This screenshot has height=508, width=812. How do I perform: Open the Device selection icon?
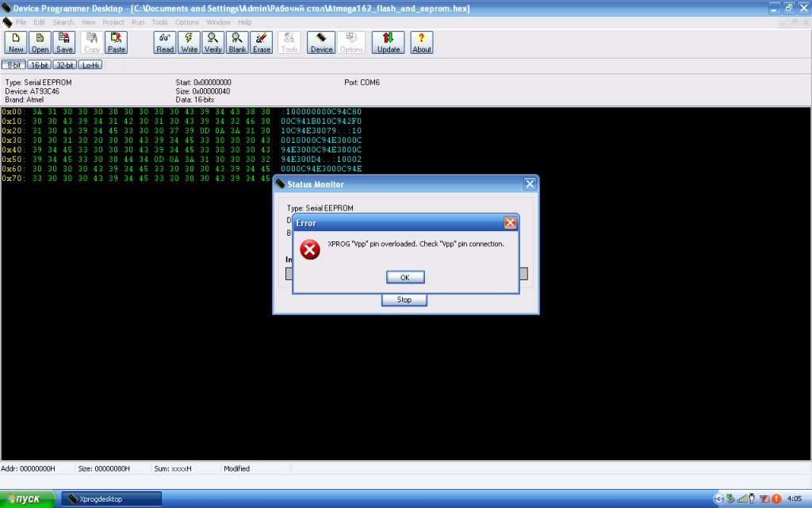(321, 43)
